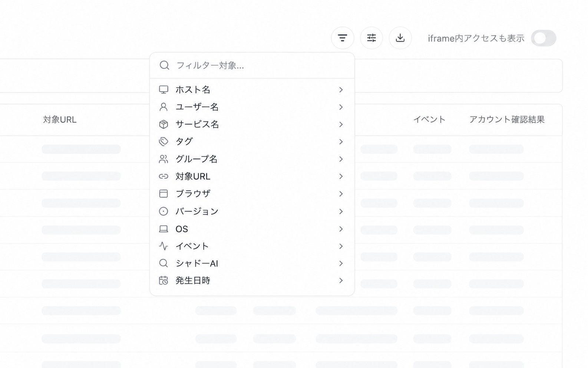Expand the イベント submenu chevron

[341, 246]
